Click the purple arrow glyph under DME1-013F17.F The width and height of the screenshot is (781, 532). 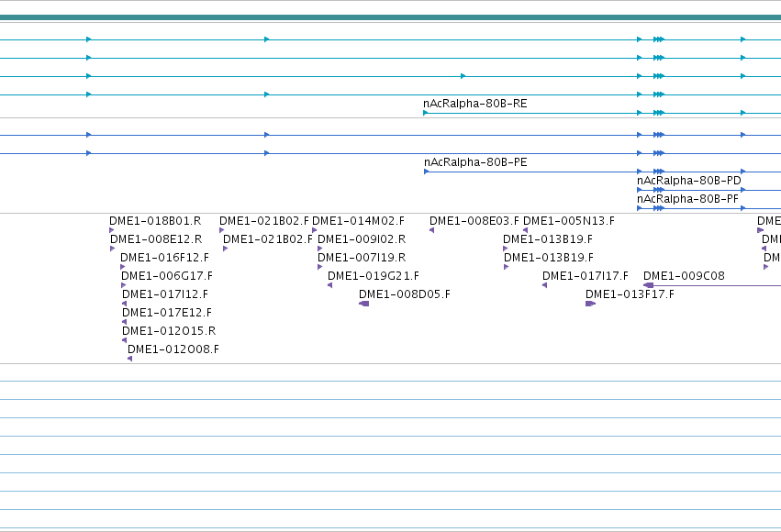[591, 304]
